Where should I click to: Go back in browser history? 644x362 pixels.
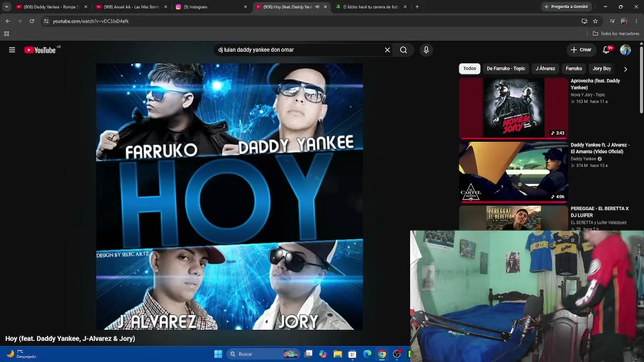8,21
